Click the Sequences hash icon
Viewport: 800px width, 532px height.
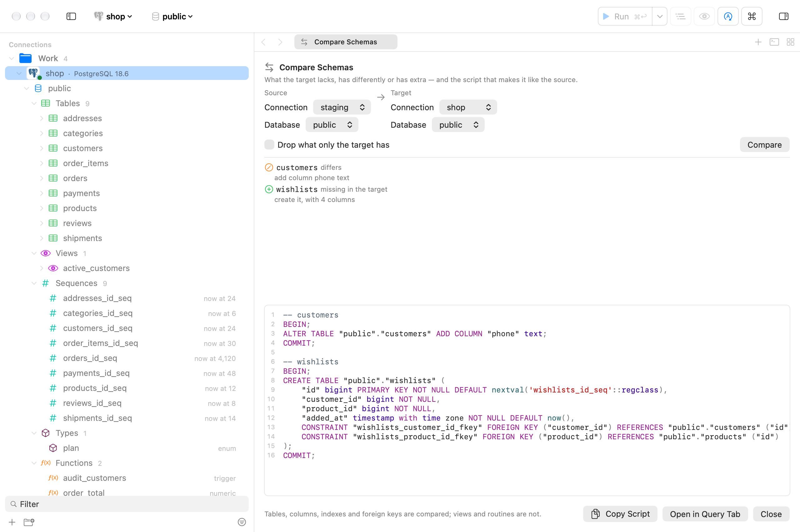46,283
